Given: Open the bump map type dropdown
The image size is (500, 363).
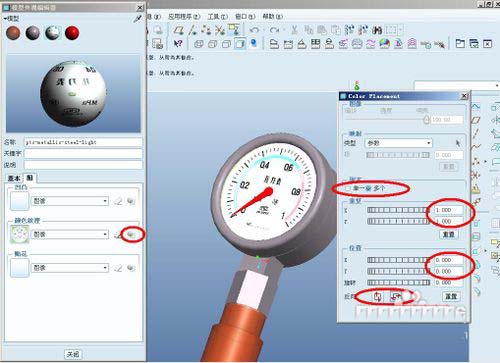Looking at the screenshot, I should pyautogui.click(x=70, y=201).
